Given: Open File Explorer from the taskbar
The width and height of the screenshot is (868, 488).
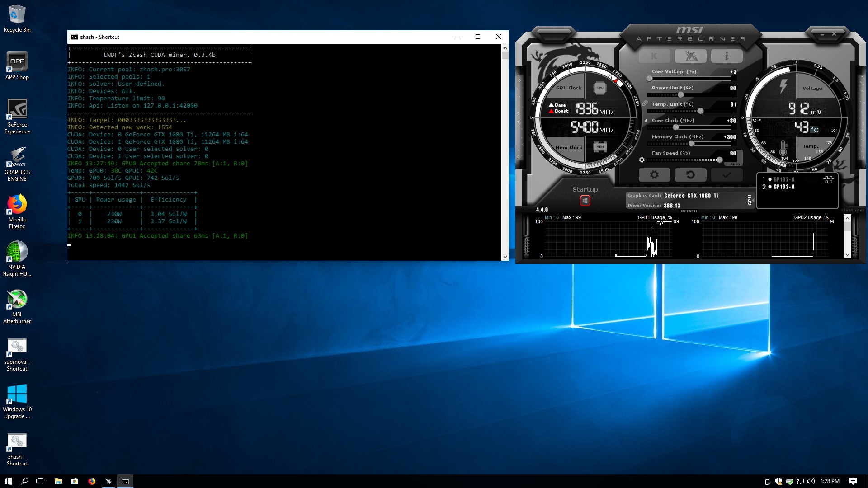Looking at the screenshot, I should click(58, 481).
